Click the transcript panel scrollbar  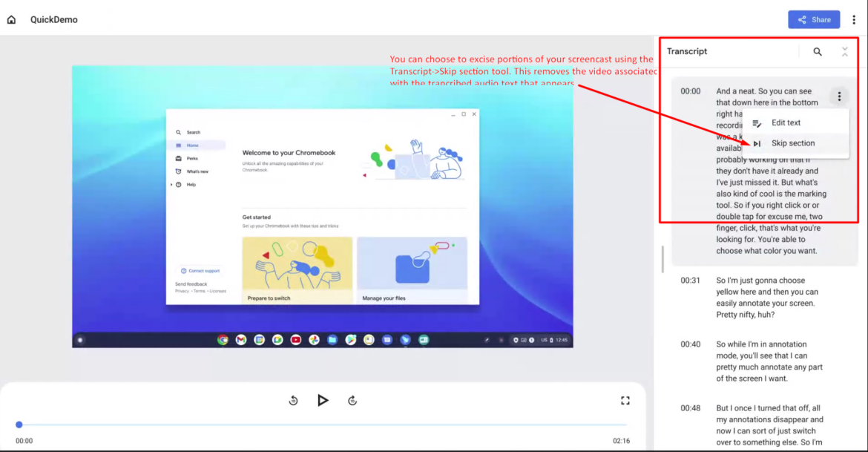[x=662, y=260]
